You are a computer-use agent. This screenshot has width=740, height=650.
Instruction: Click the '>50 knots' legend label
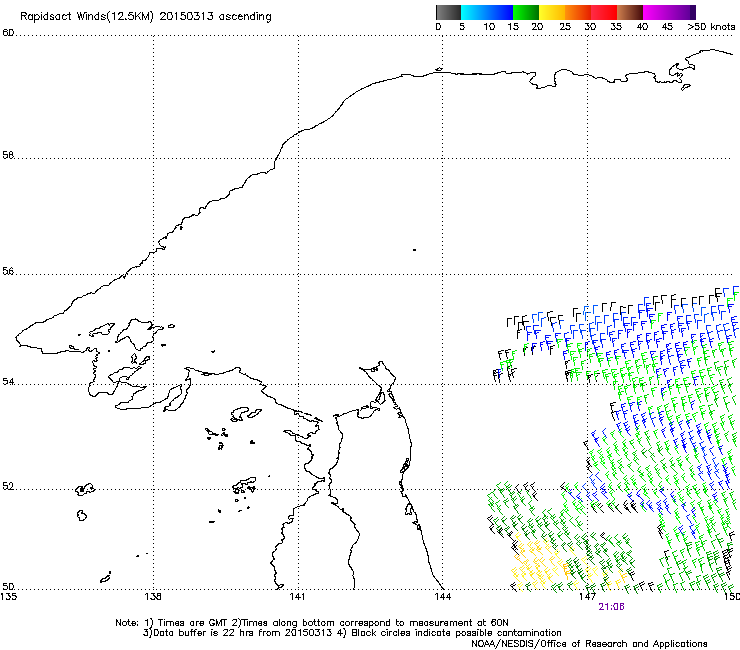[711, 27]
